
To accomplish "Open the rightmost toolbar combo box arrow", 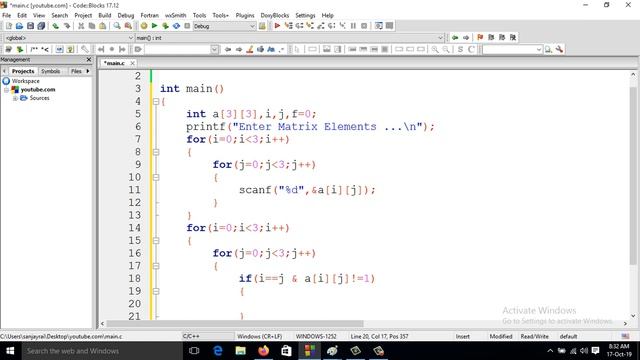I will [539, 49].
